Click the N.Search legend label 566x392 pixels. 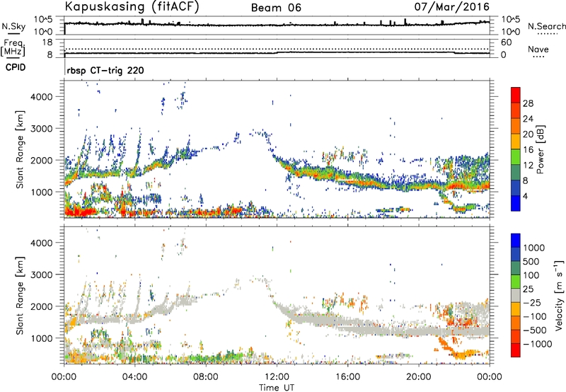(546, 26)
